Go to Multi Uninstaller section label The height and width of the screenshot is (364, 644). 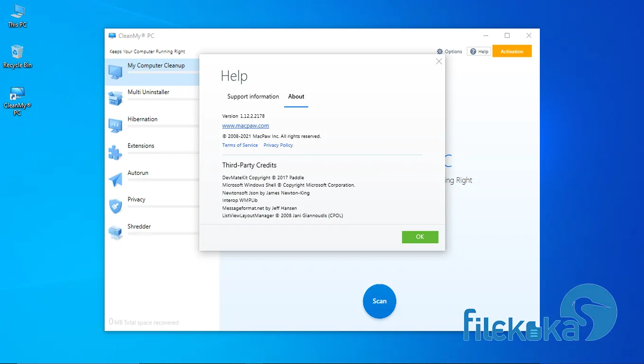tap(148, 92)
